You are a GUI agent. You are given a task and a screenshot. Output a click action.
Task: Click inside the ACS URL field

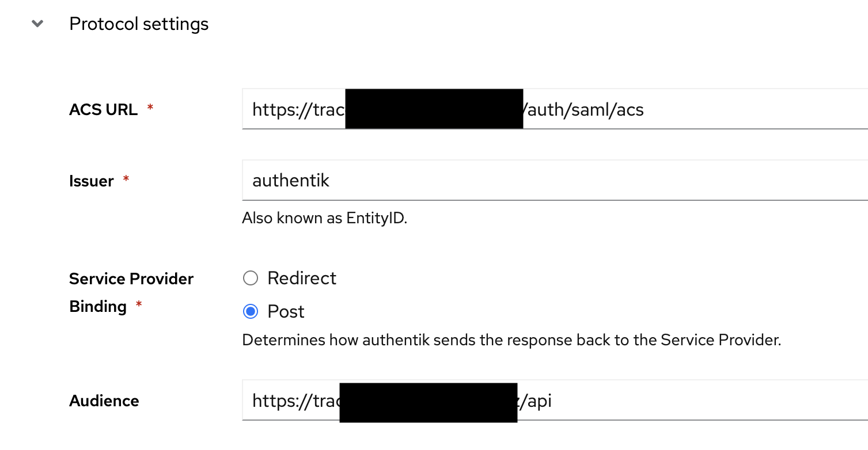(634, 109)
